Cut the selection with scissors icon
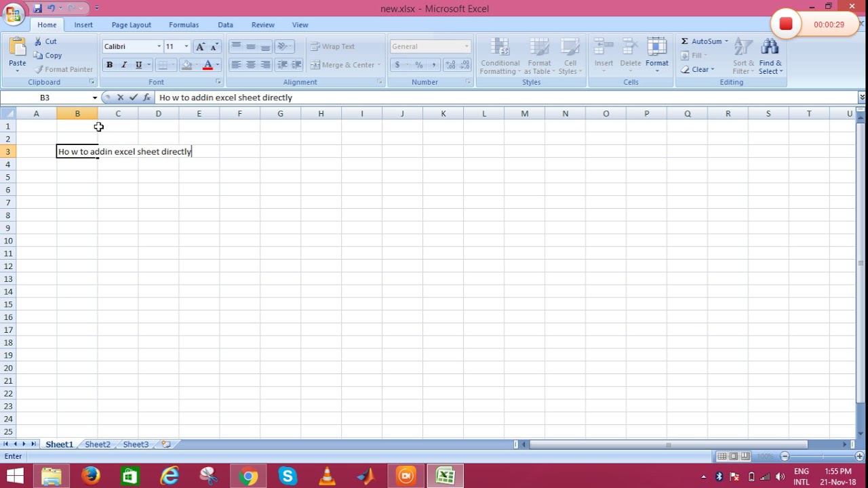 (39, 41)
